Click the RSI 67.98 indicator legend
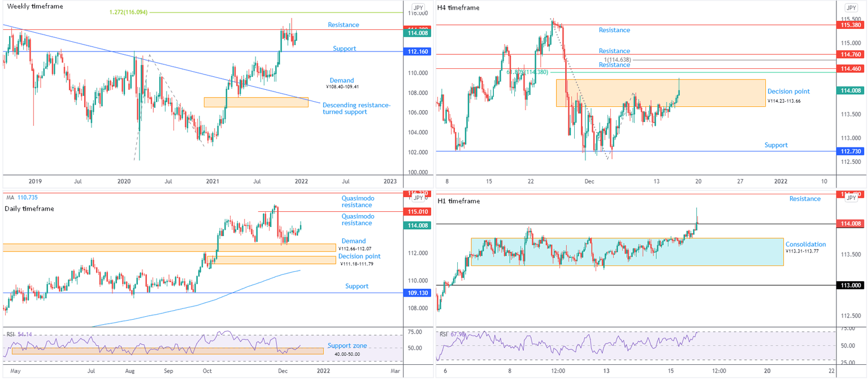This screenshot has width=868, height=379. (x=453, y=334)
